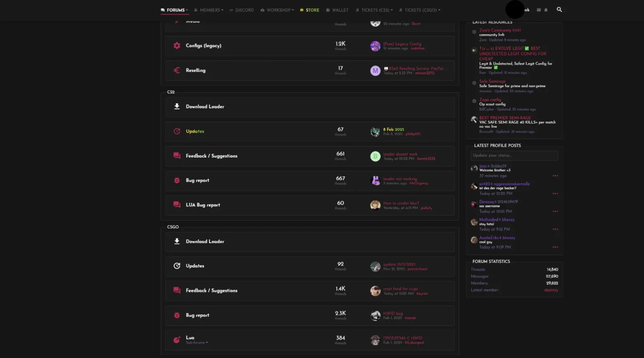
Task: Open the inbox envelope icon
Action: tap(539, 10)
